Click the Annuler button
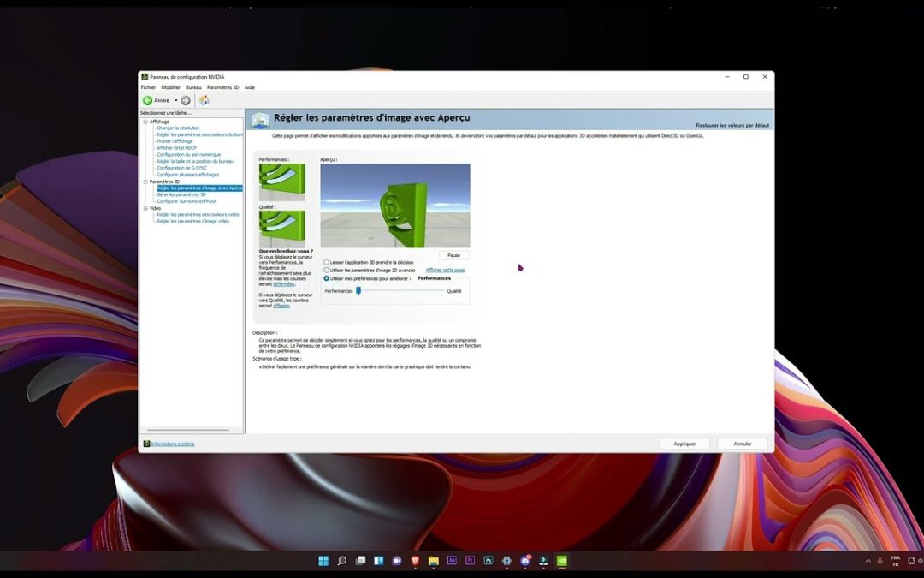924x578 pixels. click(743, 444)
